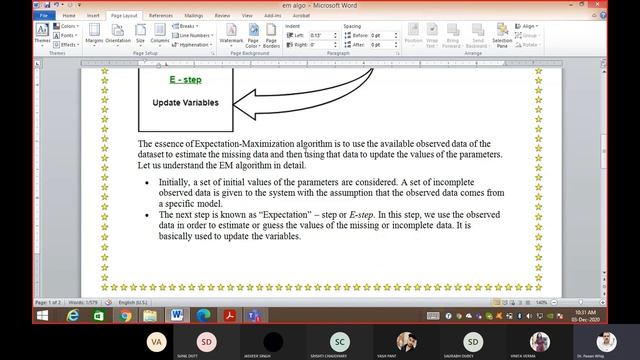Image resolution: width=640 pixels, height=360 pixels.
Task: Click the Save icon in quick access toolbar
Action: click(47, 5)
